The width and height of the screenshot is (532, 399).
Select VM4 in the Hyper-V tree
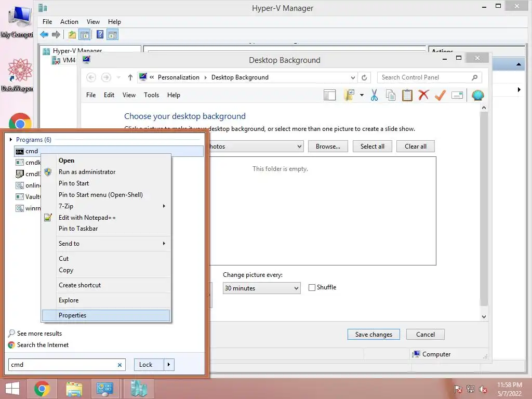(64, 60)
